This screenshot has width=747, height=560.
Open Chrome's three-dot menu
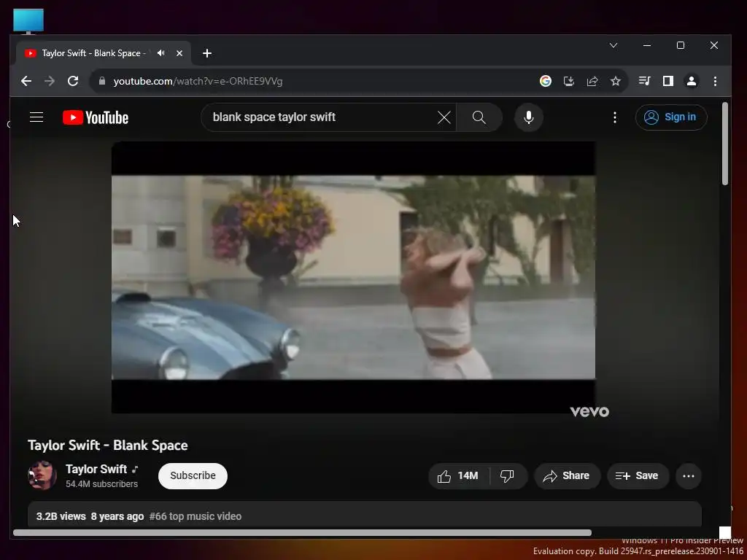(x=715, y=81)
